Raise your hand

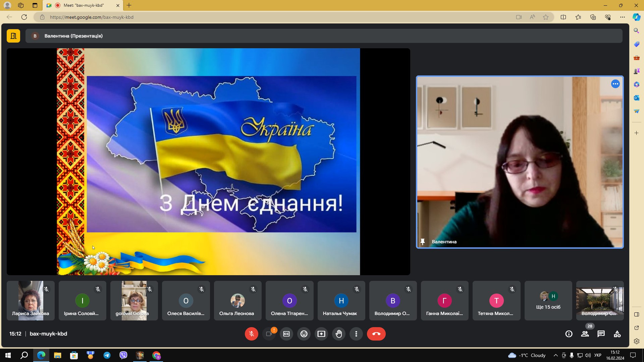[339, 334]
